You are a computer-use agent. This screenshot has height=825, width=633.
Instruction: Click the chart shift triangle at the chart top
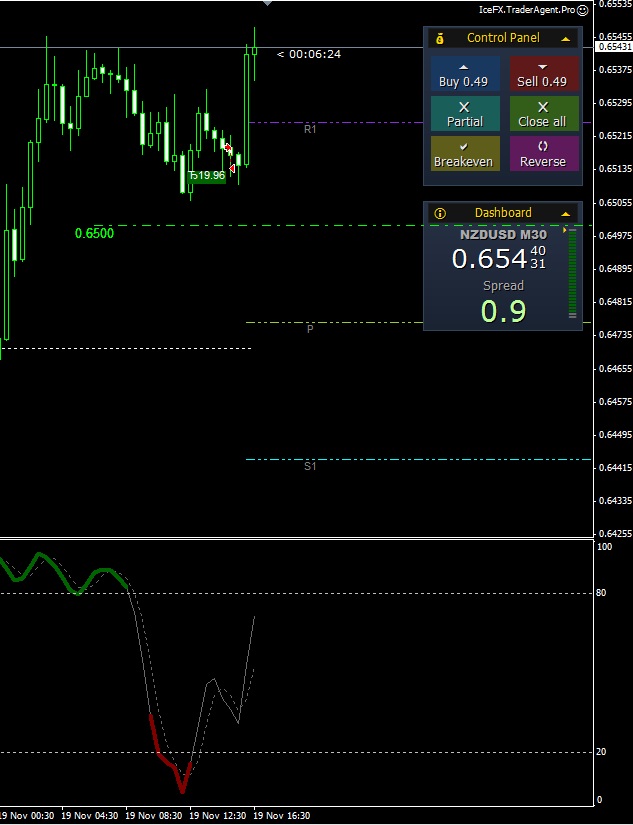click(267, 3)
